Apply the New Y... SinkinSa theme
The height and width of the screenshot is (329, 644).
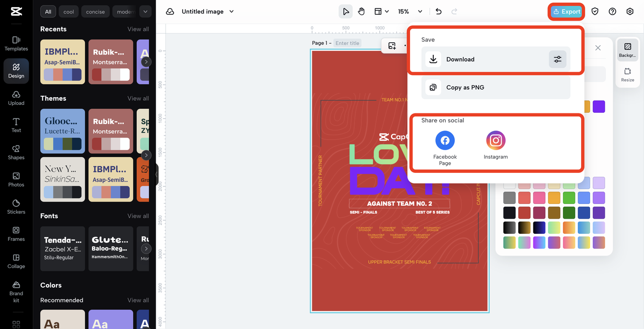coord(62,179)
